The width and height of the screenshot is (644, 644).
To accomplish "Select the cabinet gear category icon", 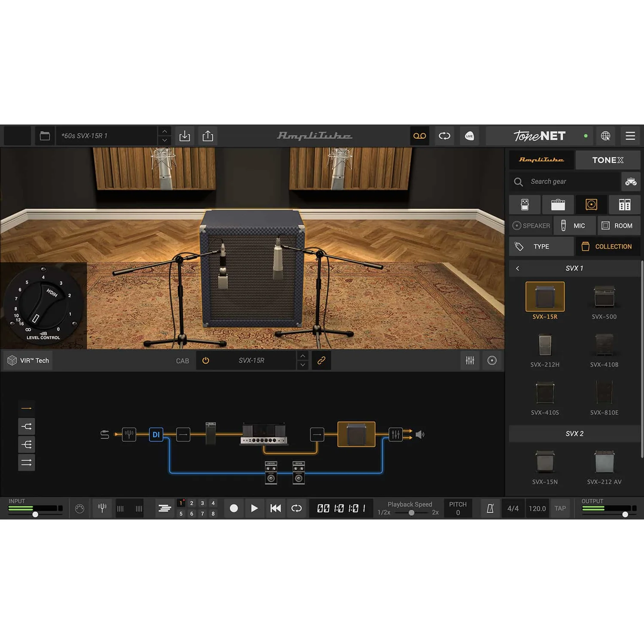I will pos(591,204).
